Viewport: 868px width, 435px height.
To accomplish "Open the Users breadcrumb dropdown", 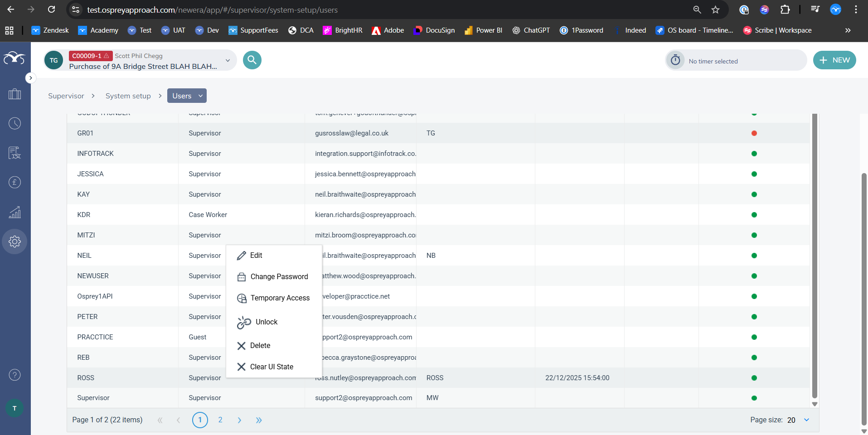I will [x=187, y=96].
